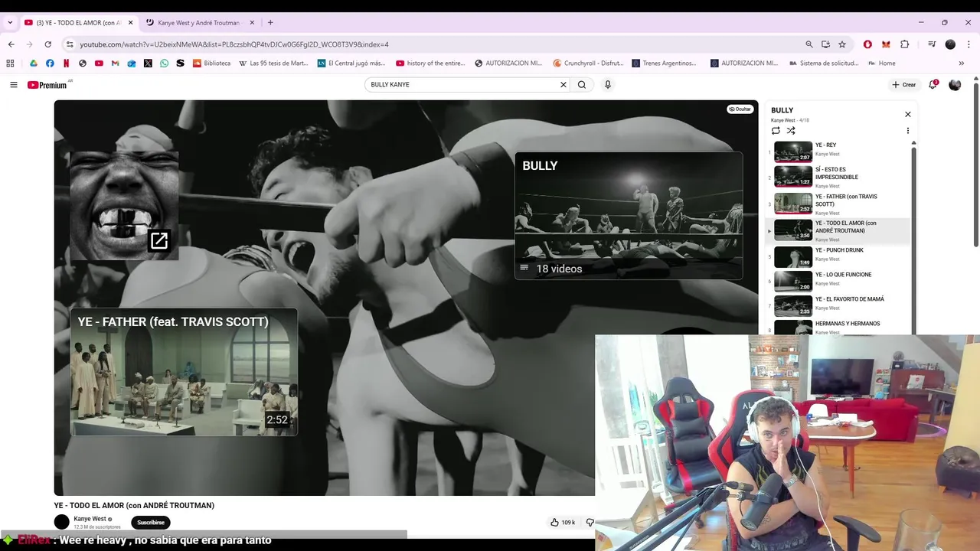Screen dimensions: 980x551
Task: Toggle playlist loop
Action: pyautogui.click(x=776, y=131)
